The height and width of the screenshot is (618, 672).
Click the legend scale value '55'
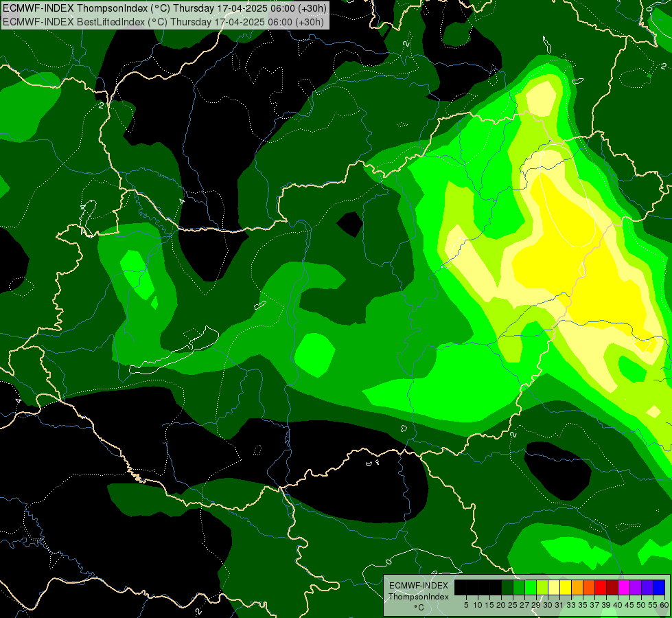(653, 605)
